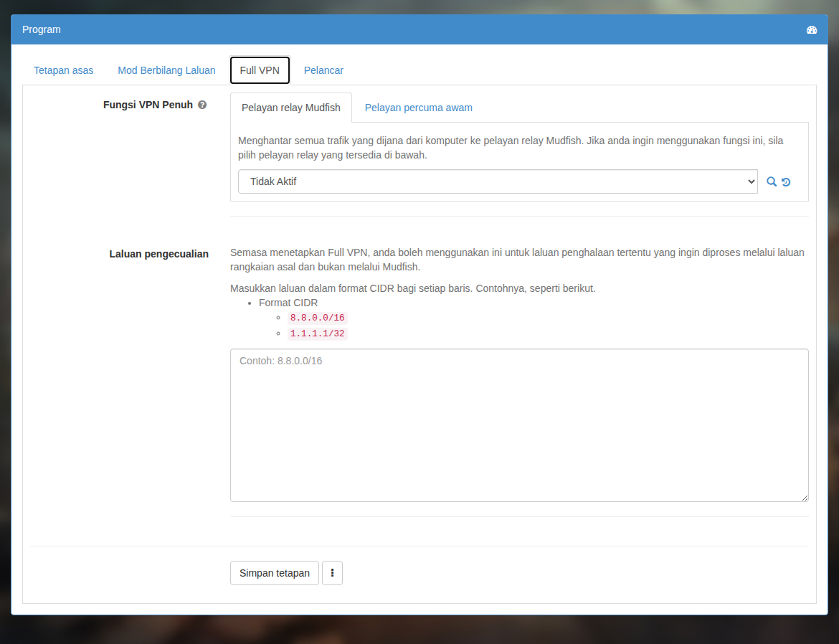839x644 pixels.
Task: Grab the text area resize handle corner
Action: tap(804, 497)
